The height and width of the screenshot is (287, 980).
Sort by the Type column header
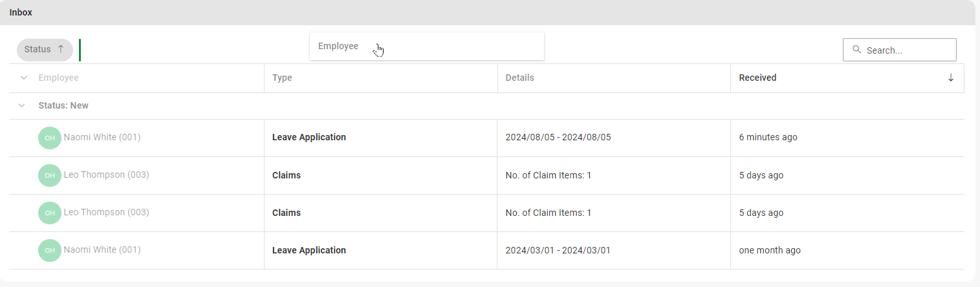click(282, 78)
